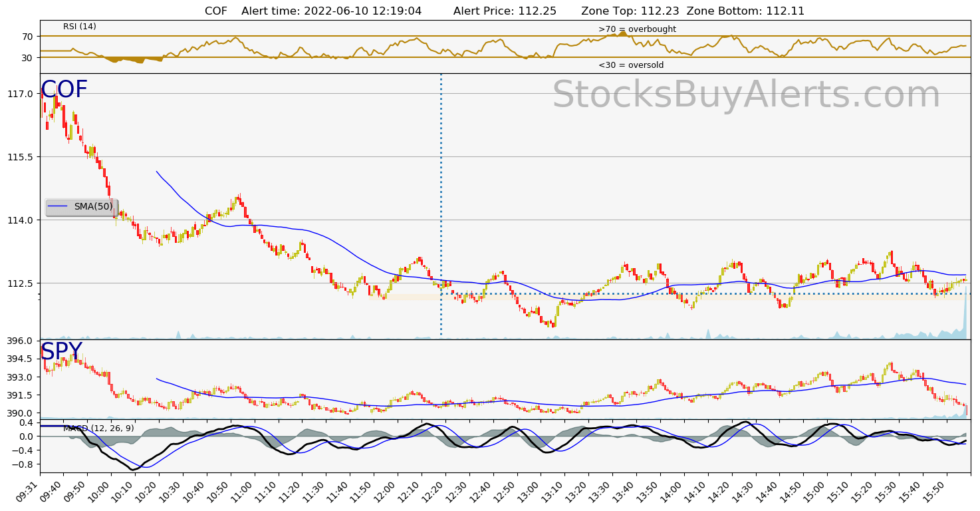980x511 pixels.
Task: Click the 15:00 time axis label
Action: 815,491
